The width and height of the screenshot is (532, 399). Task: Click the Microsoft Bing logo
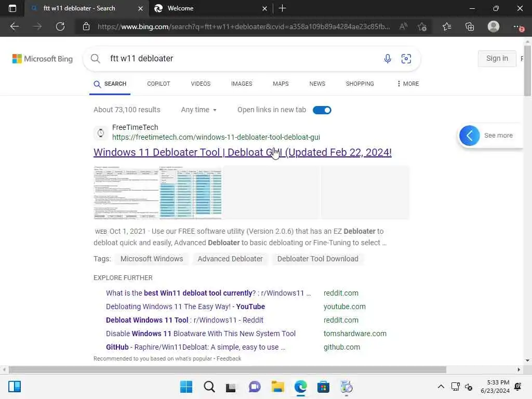tap(43, 59)
